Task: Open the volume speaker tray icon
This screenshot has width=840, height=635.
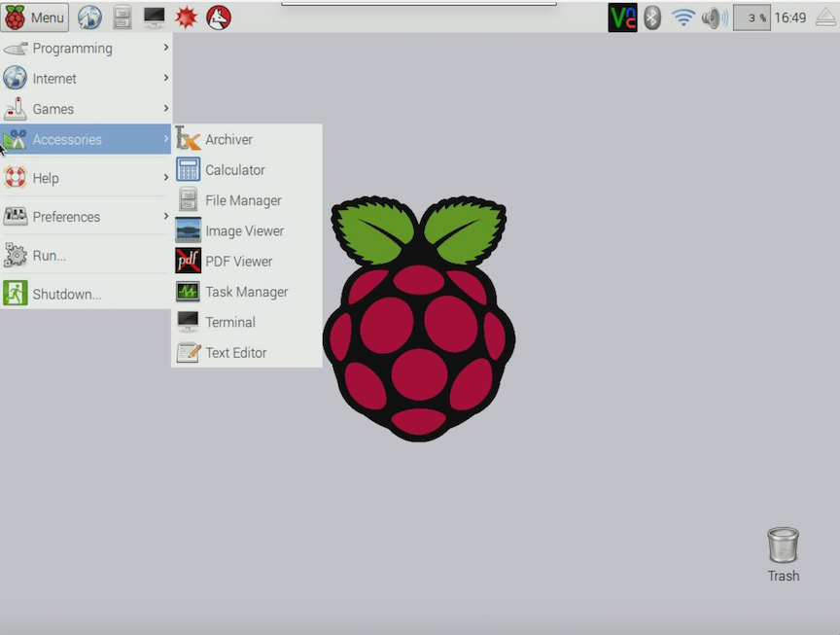Action: [715, 18]
